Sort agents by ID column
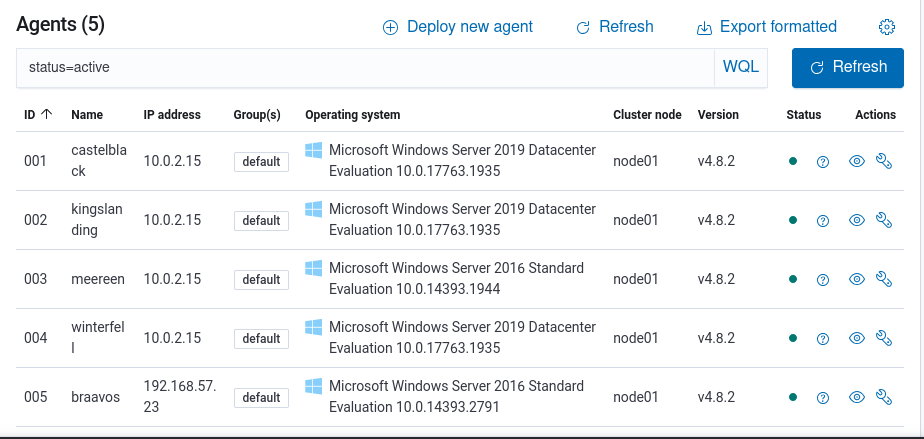The width and height of the screenshot is (924, 439). pos(38,115)
